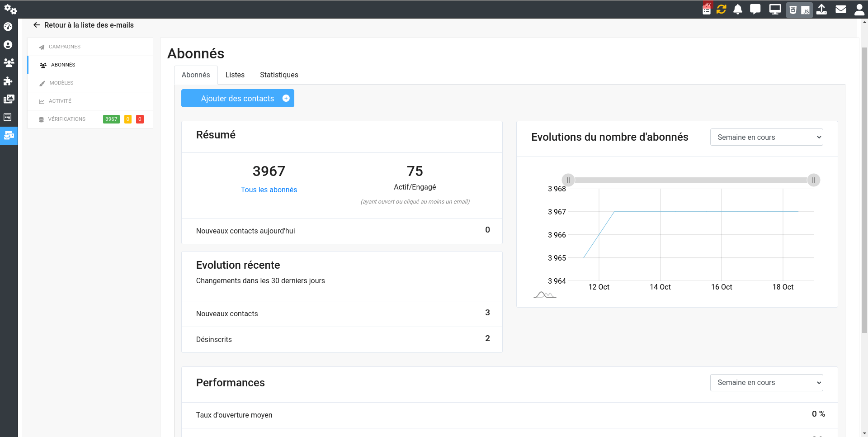This screenshot has width=868, height=437.
Task: Click the 14 Oct axis label
Action: [660, 287]
